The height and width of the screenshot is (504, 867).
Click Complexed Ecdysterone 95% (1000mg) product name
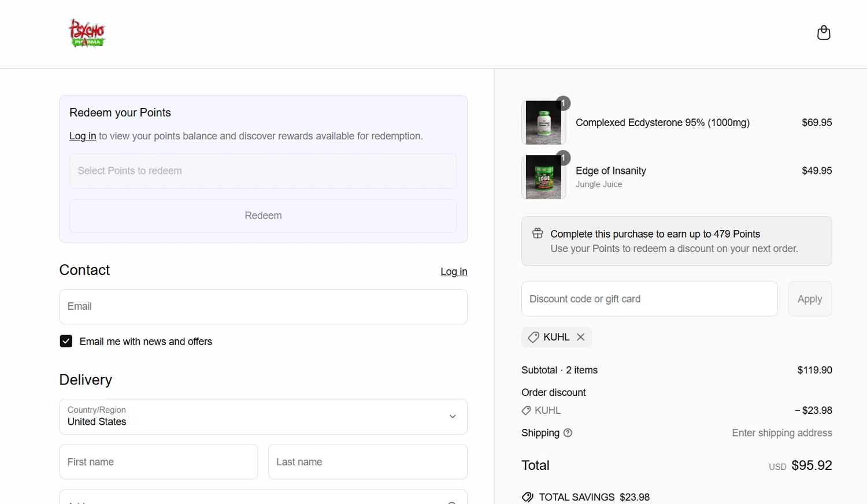(x=662, y=123)
